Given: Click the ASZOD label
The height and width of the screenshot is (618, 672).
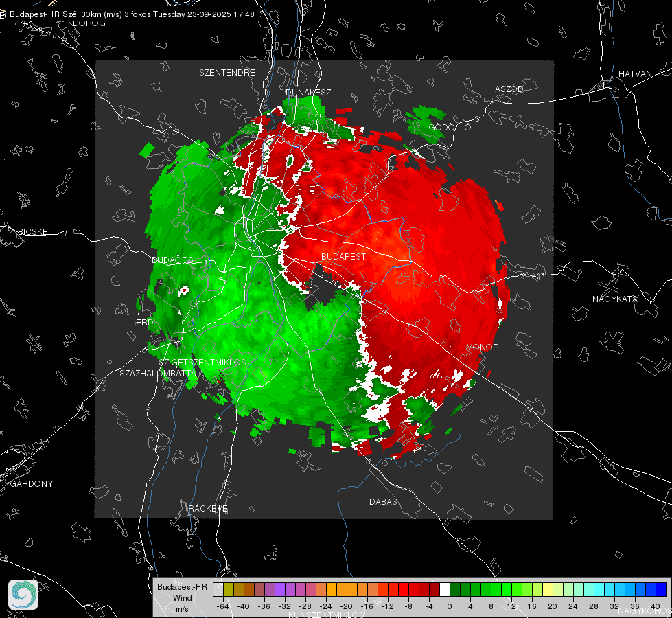Looking at the screenshot, I should pos(509,89).
